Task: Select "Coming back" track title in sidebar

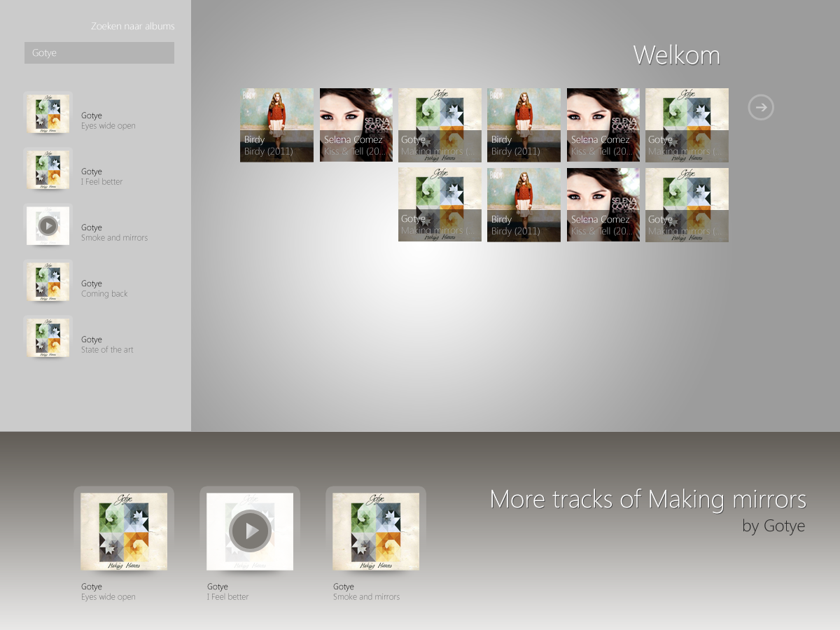Action: [104, 294]
